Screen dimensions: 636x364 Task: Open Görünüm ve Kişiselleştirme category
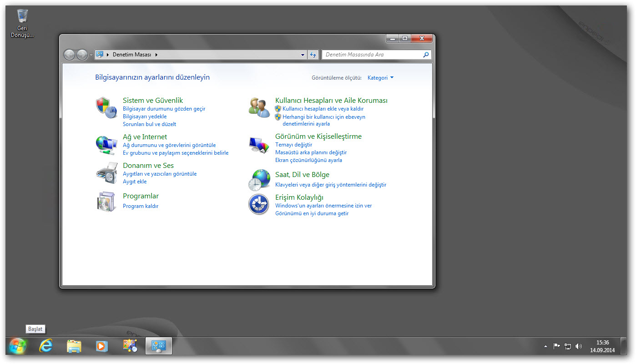click(318, 136)
